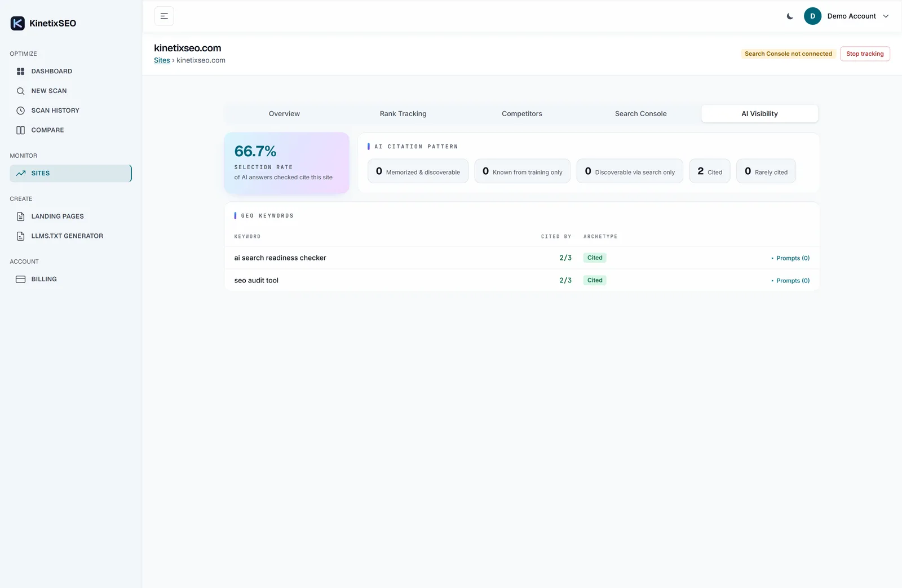Click the Dashboard grid icon in the sidebar

21,72
